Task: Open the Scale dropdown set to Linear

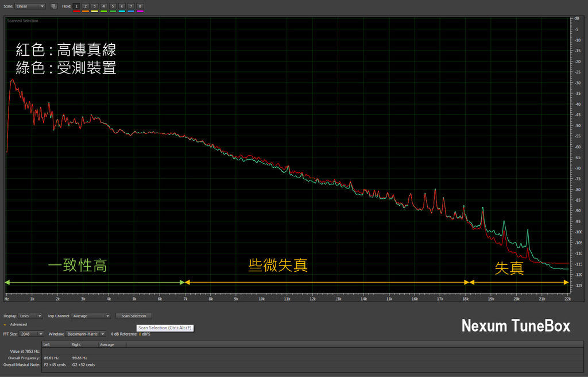Action: pos(30,6)
